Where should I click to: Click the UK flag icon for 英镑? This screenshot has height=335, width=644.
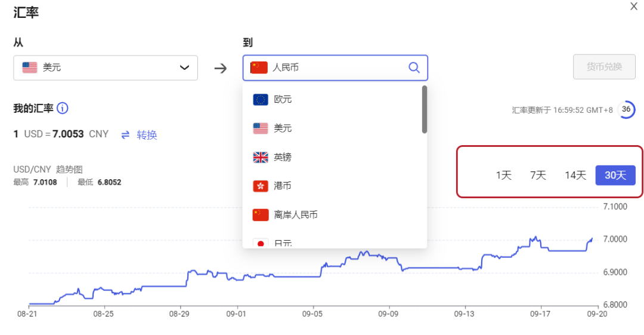click(x=261, y=158)
